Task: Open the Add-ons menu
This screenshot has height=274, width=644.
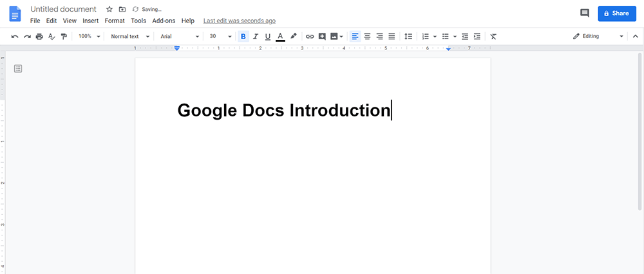Action: [164, 21]
